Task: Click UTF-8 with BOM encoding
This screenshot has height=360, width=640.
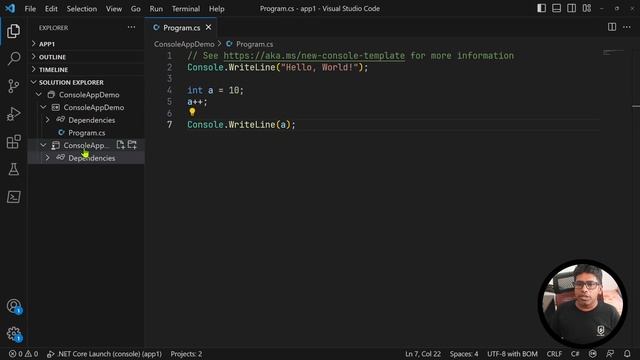Action: [x=512, y=354]
